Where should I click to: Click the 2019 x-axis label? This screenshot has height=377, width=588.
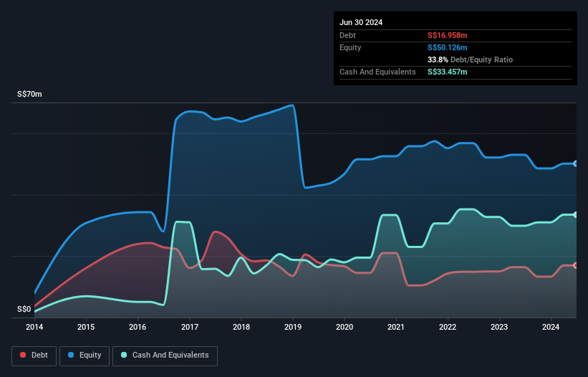click(293, 327)
